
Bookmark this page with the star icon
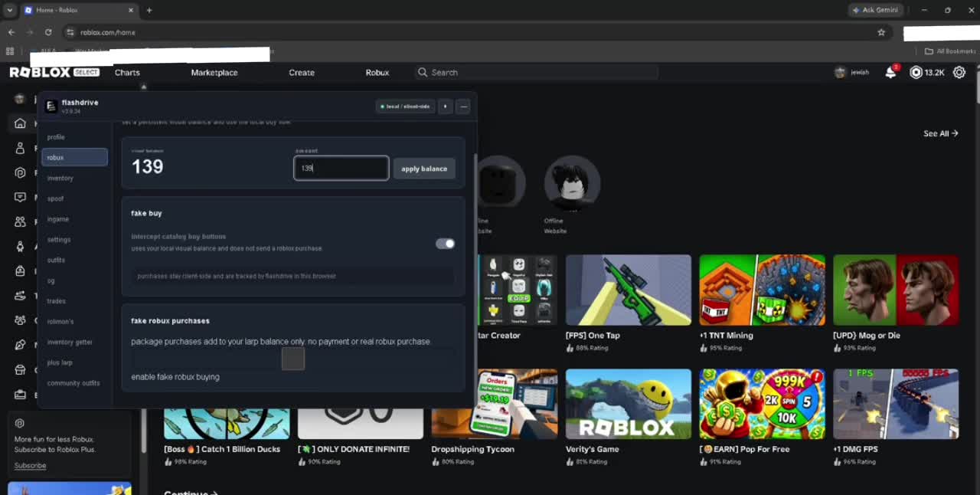(x=881, y=32)
